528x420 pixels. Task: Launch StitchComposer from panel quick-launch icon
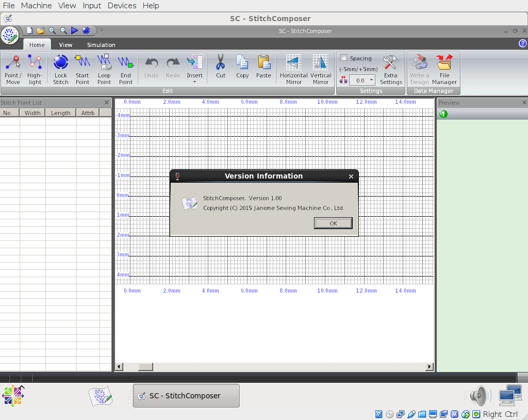pyautogui.click(x=101, y=396)
